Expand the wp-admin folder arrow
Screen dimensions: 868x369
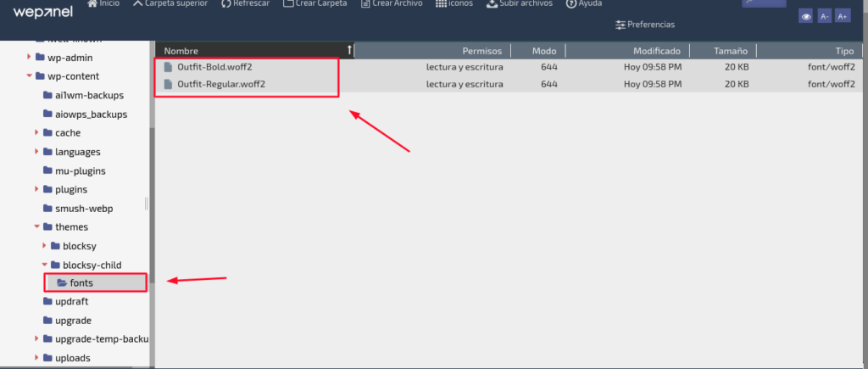point(29,57)
